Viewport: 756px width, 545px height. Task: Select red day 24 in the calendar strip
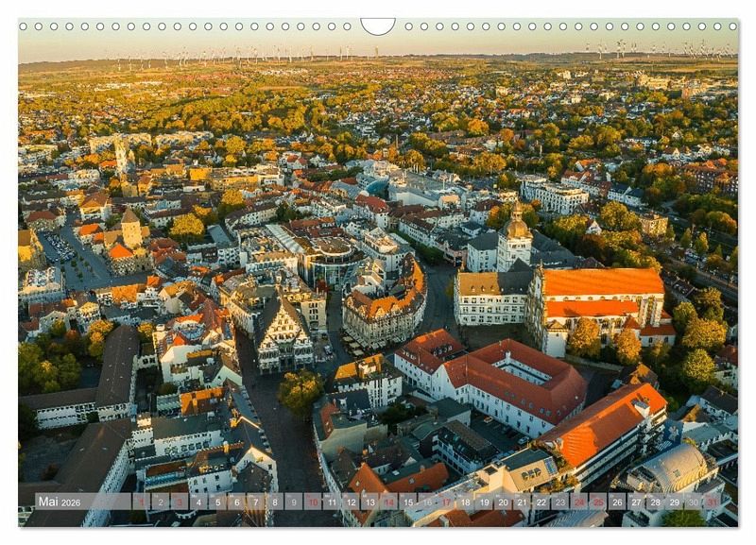(579, 502)
